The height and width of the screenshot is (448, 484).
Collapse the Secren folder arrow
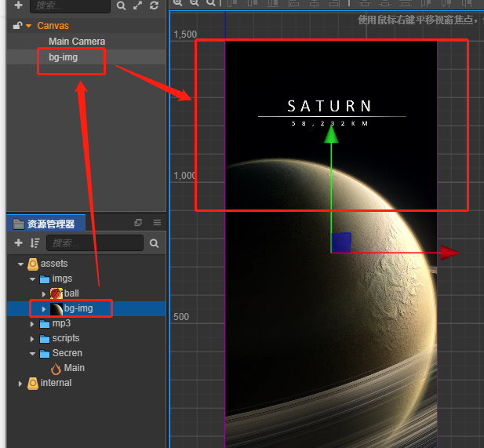[32, 354]
